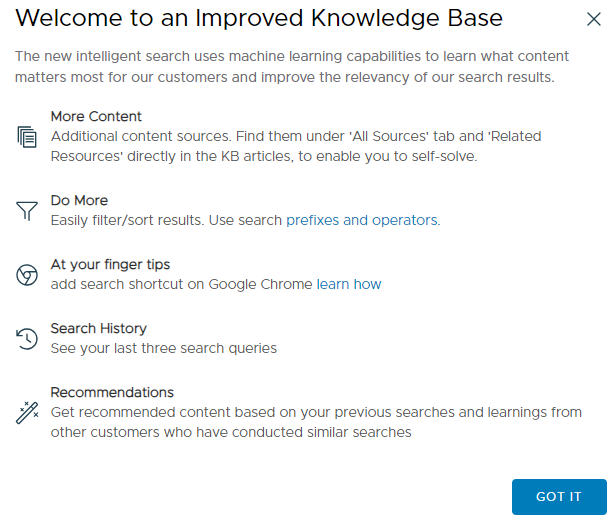Click the intelligent search intro paragraph
This screenshot has width=615, height=527.
click(292, 67)
